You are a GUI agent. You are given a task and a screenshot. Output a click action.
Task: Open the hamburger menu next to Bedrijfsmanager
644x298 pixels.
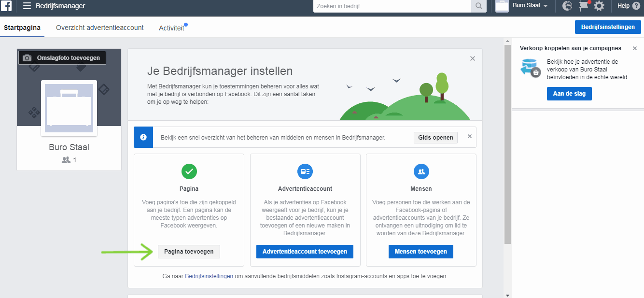coord(27,6)
